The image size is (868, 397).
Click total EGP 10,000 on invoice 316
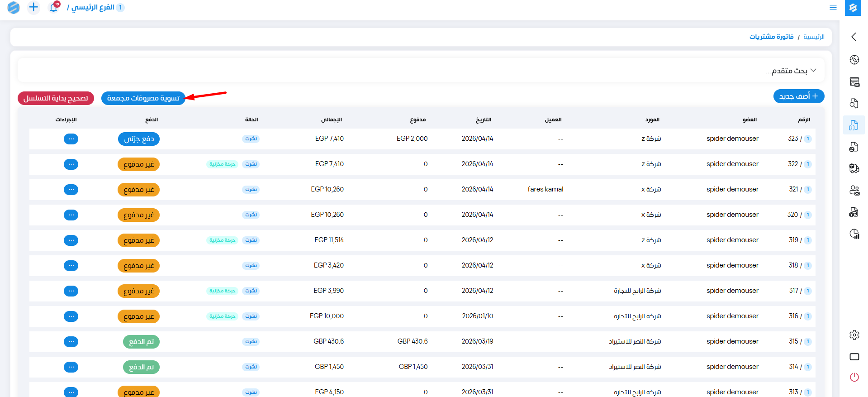tap(327, 316)
